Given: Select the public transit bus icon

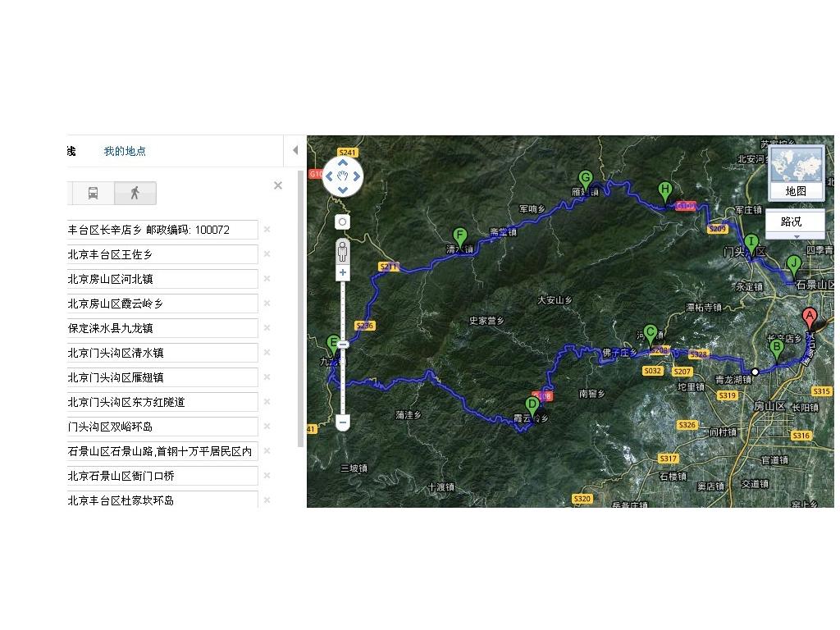Looking at the screenshot, I should (93, 194).
